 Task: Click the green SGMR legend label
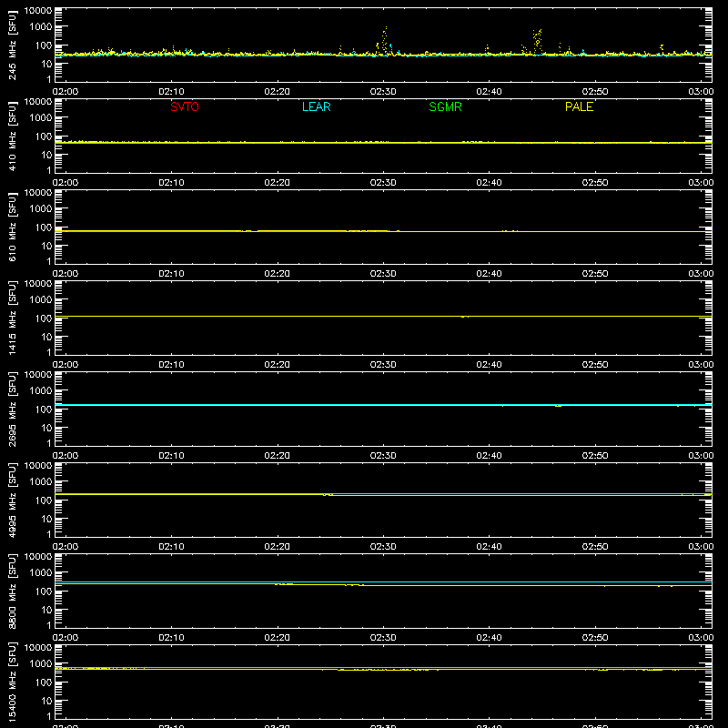click(x=445, y=106)
